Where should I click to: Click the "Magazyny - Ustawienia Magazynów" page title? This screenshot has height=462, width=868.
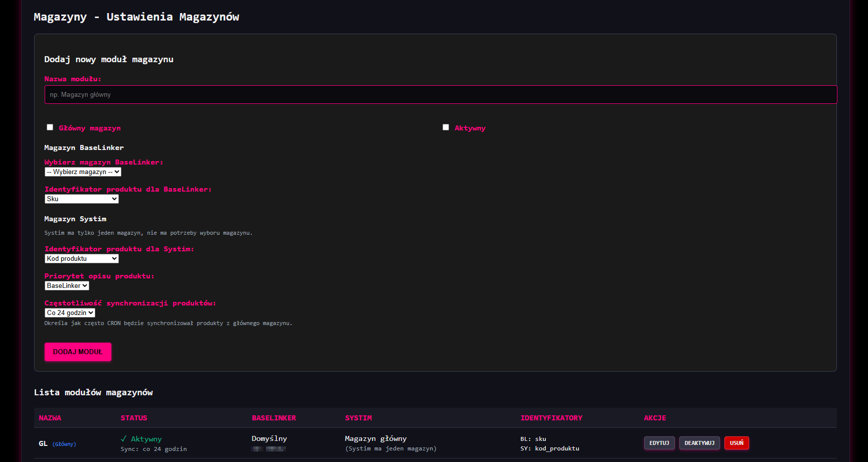136,17
